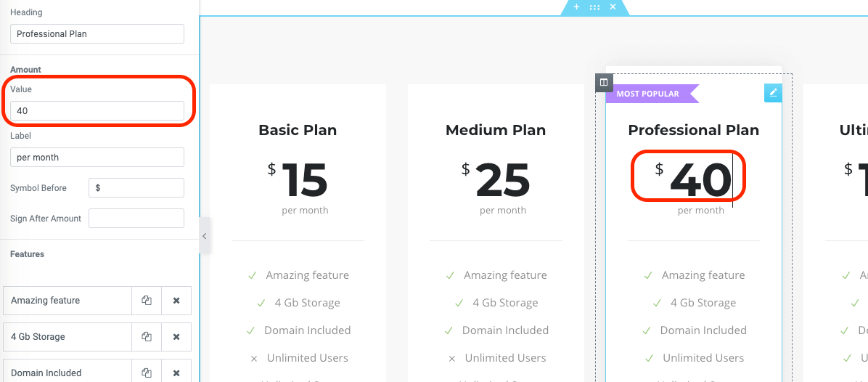Duplicate the 4 Gb Storage item
This screenshot has width=868, height=382.
click(147, 337)
